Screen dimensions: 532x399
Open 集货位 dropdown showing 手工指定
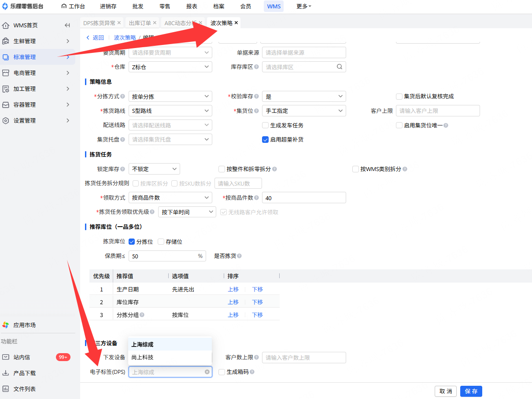[304, 111]
